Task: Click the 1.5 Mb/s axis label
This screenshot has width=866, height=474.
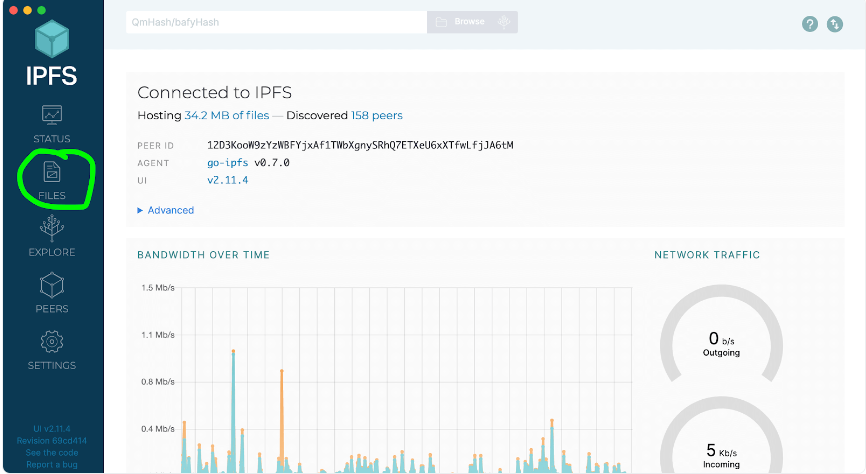Action: pyautogui.click(x=158, y=287)
